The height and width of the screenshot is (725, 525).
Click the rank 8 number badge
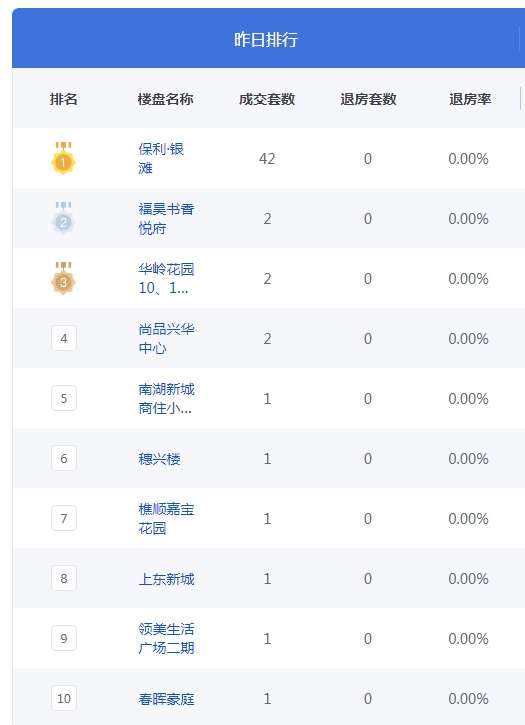pos(64,578)
